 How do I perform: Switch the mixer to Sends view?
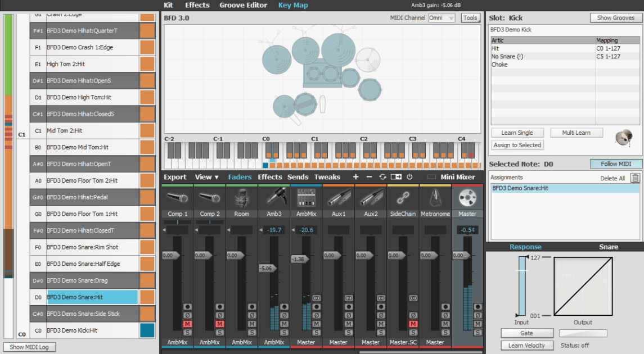tap(298, 177)
